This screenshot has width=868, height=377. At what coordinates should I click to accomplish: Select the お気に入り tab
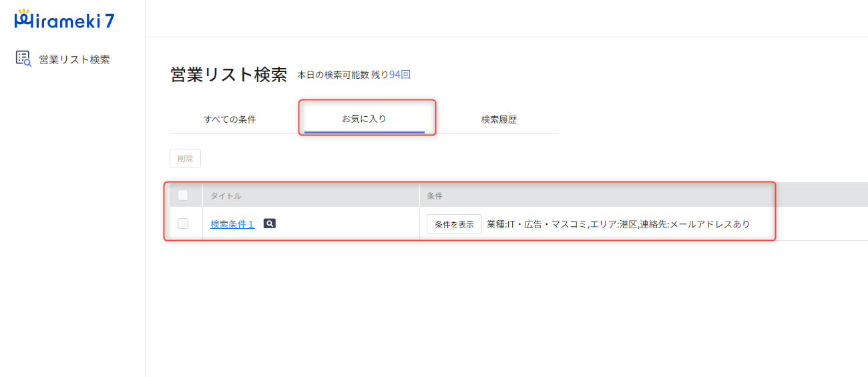(x=364, y=119)
